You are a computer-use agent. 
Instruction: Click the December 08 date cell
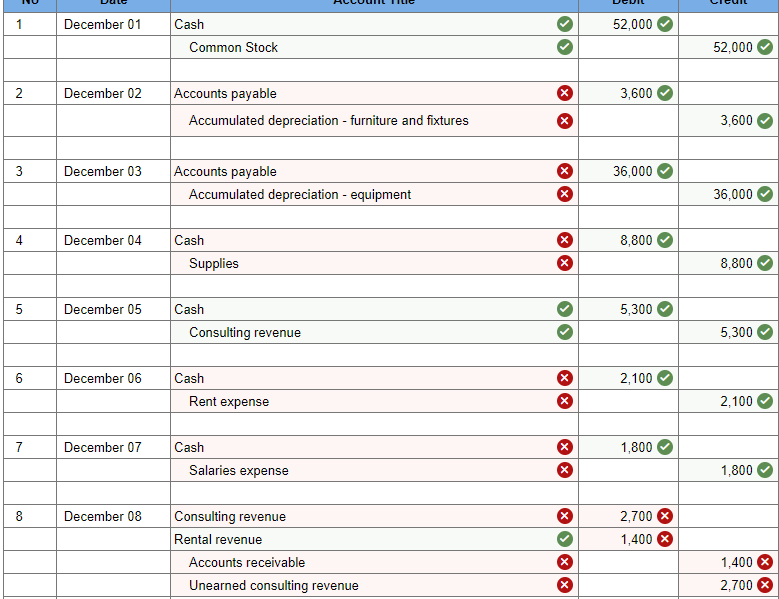[x=113, y=516]
